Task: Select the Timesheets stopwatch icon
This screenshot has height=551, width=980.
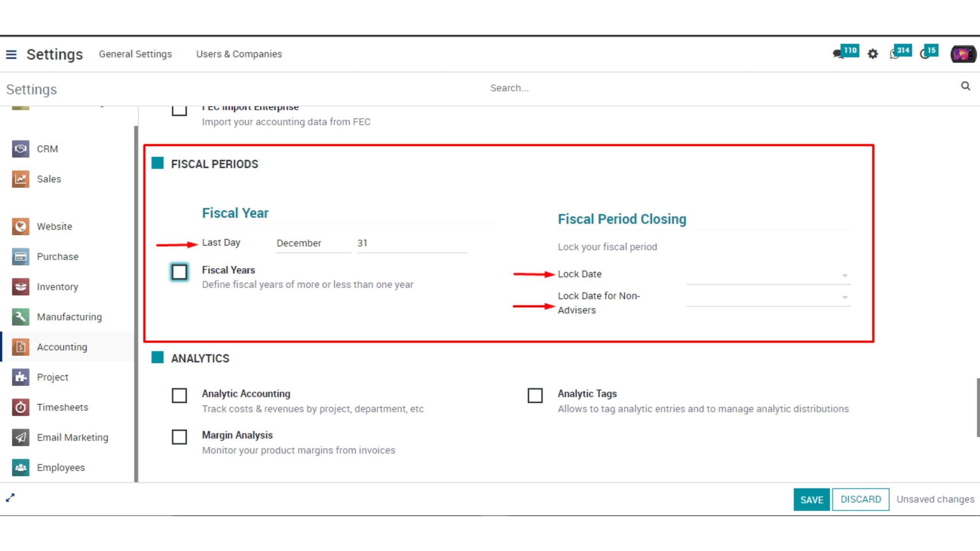Action: [21, 407]
